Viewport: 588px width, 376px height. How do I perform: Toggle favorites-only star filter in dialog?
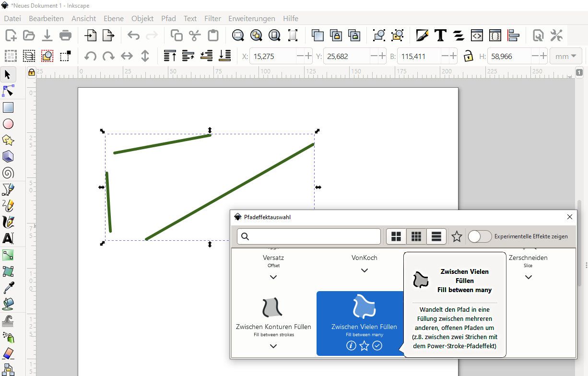[x=457, y=236]
